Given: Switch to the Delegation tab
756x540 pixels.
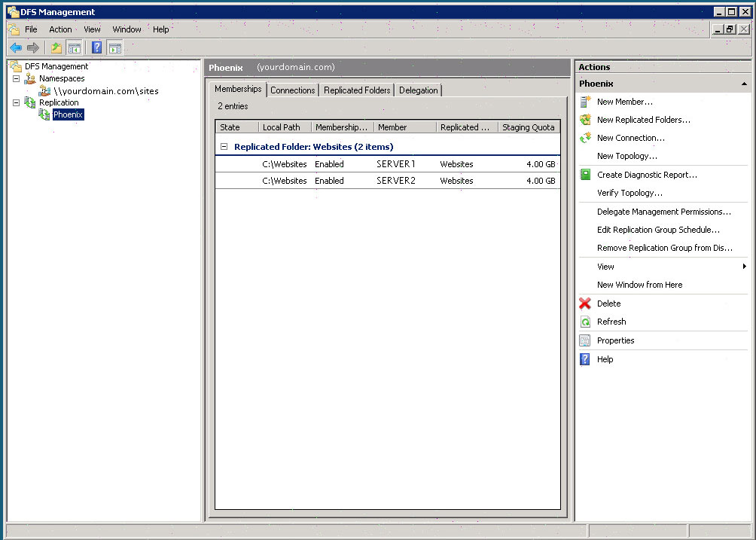Looking at the screenshot, I should pos(419,90).
